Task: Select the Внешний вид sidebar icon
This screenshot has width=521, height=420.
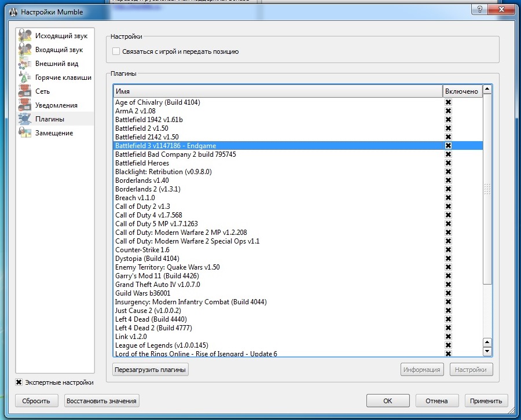Action: [x=25, y=64]
